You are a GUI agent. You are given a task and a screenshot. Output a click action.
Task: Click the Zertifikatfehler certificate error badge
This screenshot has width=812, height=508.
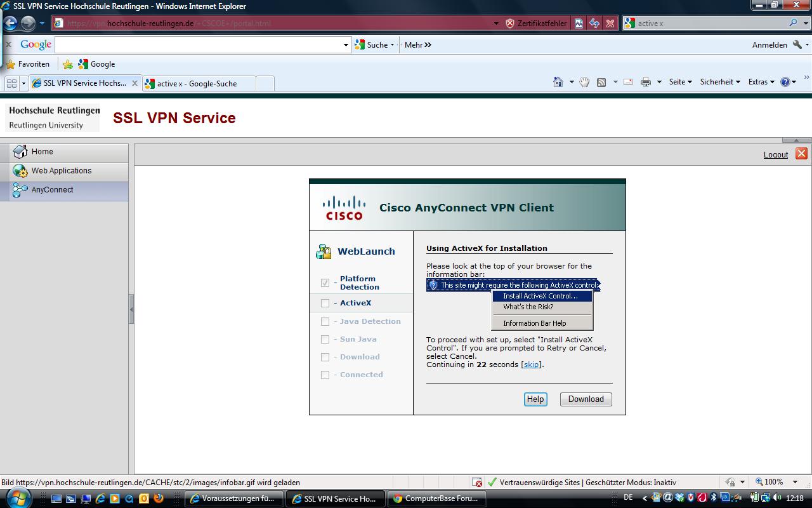tap(536, 23)
